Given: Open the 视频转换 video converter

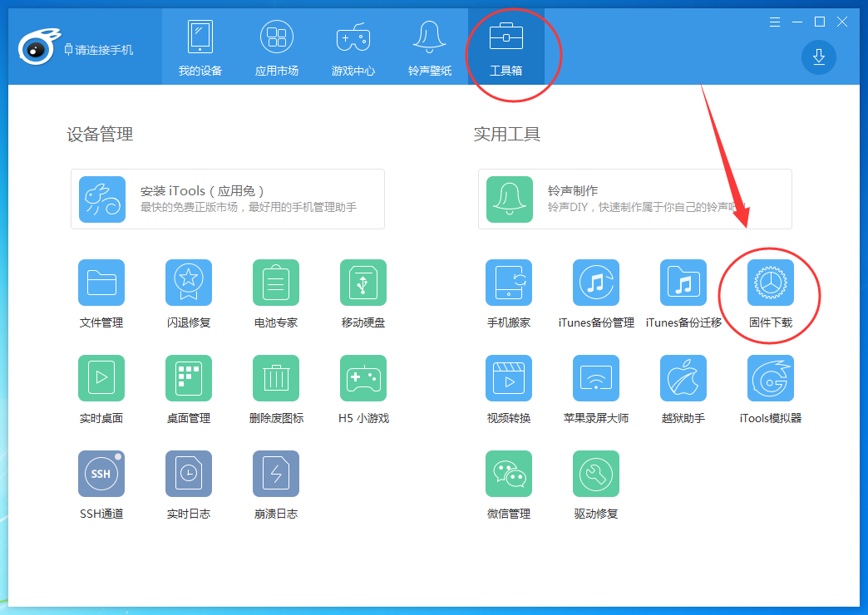Looking at the screenshot, I should (508, 378).
